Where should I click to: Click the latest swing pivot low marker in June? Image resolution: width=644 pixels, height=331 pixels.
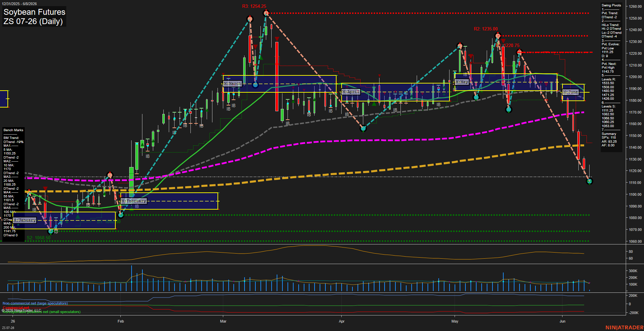[x=590, y=182]
